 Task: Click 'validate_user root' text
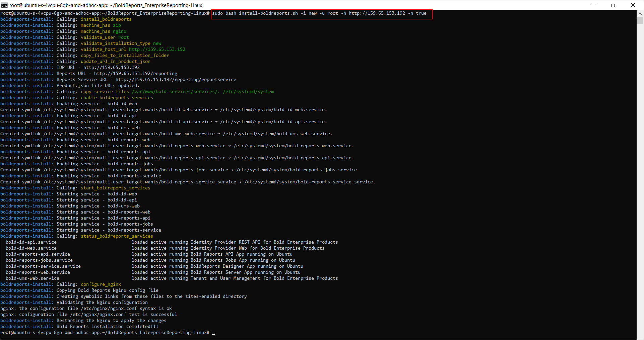coord(105,37)
